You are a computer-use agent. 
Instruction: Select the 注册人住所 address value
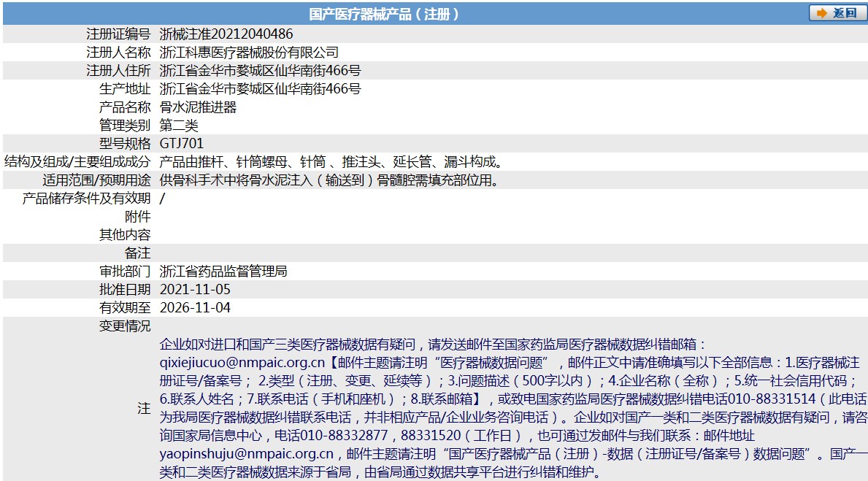(260, 71)
